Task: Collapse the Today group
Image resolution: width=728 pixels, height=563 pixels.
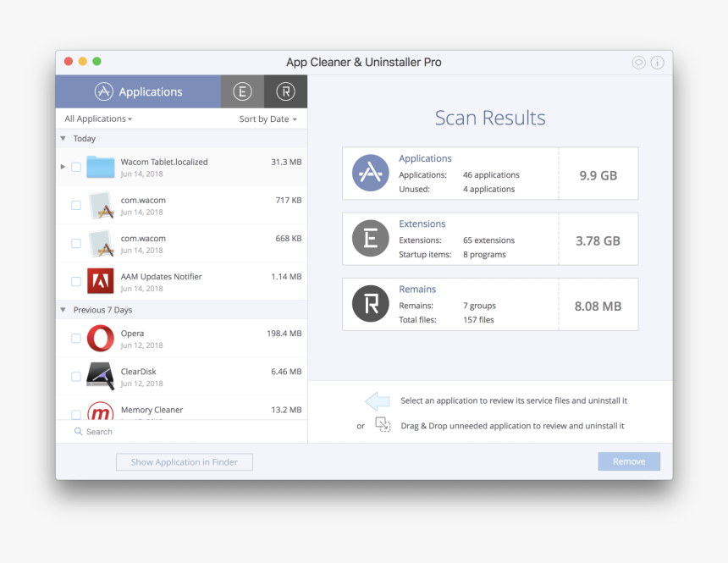Action: tap(63, 139)
